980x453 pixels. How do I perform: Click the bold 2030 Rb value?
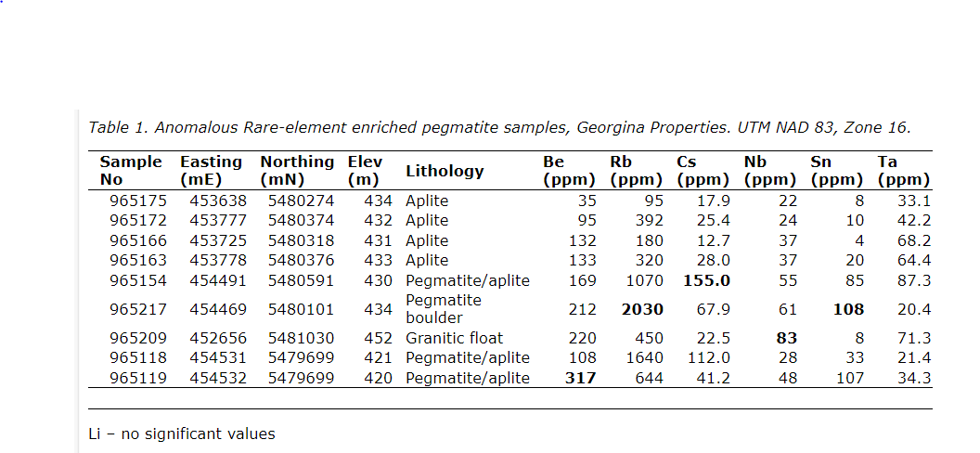pyautogui.click(x=644, y=309)
